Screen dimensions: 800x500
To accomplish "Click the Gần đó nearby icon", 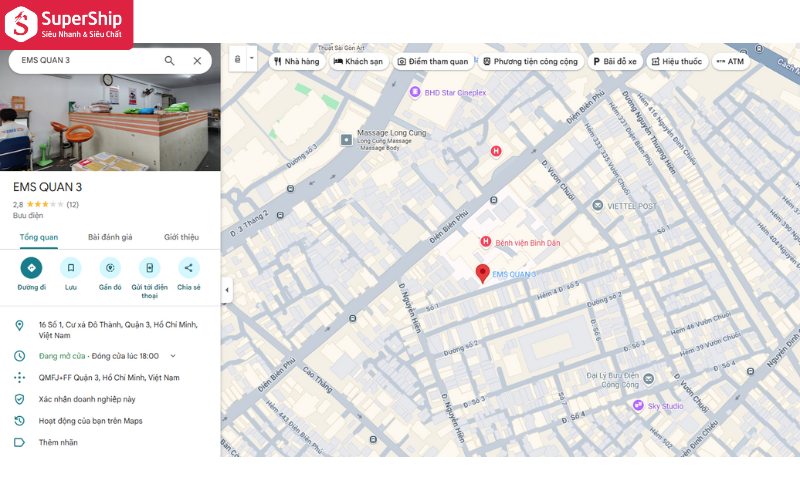I will point(110,268).
